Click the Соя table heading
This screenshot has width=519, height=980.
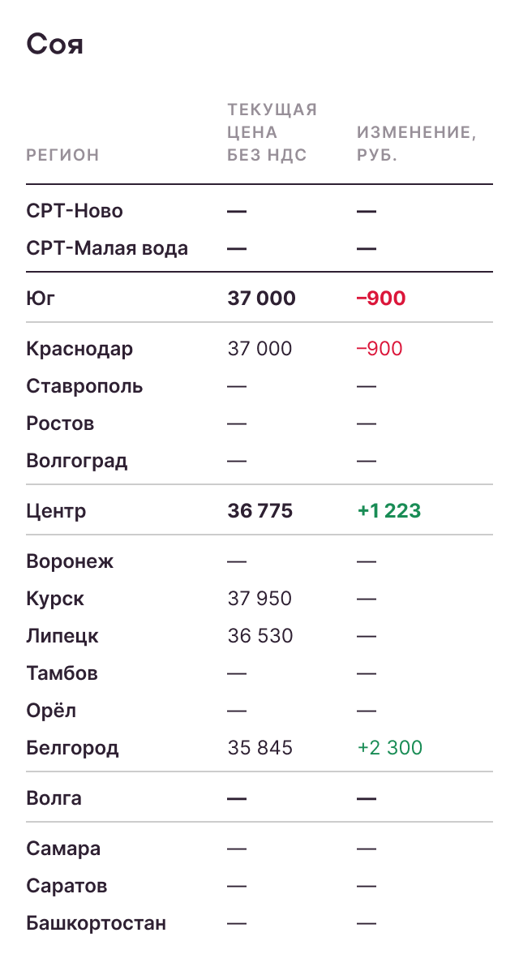55,44
